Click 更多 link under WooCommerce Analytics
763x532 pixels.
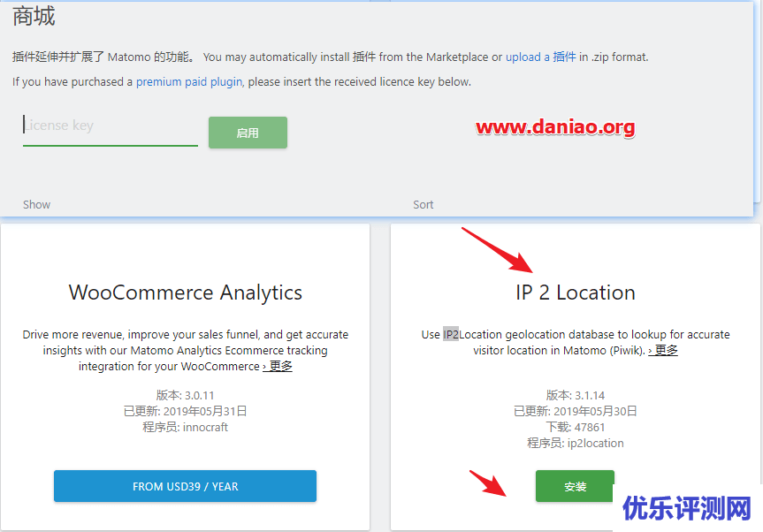click(x=278, y=366)
